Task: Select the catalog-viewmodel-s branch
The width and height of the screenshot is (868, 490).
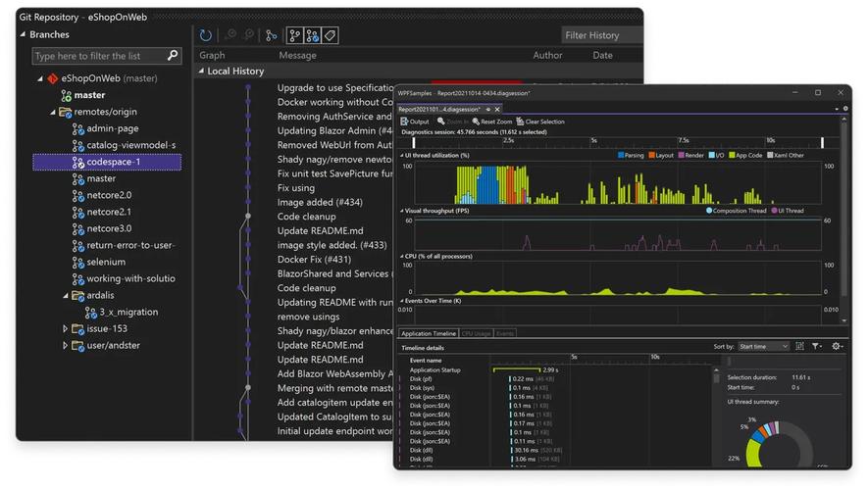Action: point(124,145)
